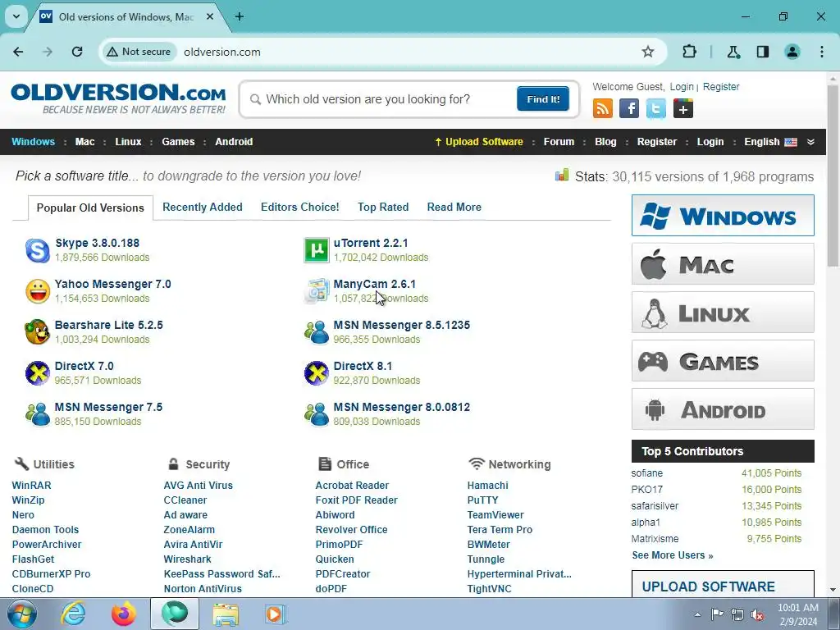Open the WinRAR link
Image resolution: width=840 pixels, height=630 pixels.
point(32,486)
